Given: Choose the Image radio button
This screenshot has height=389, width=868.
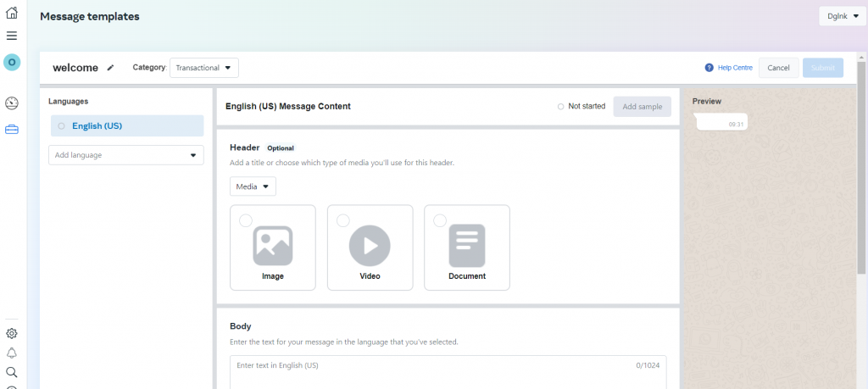Looking at the screenshot, I should tap(246, 220).
